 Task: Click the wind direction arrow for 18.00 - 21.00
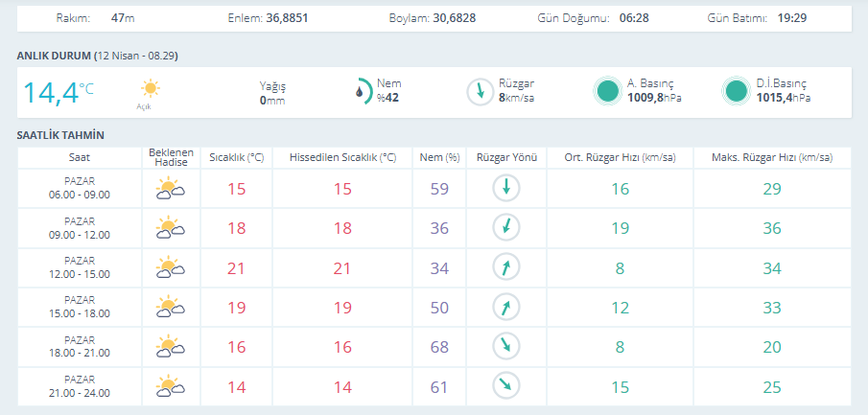click(x=505, y=346)
